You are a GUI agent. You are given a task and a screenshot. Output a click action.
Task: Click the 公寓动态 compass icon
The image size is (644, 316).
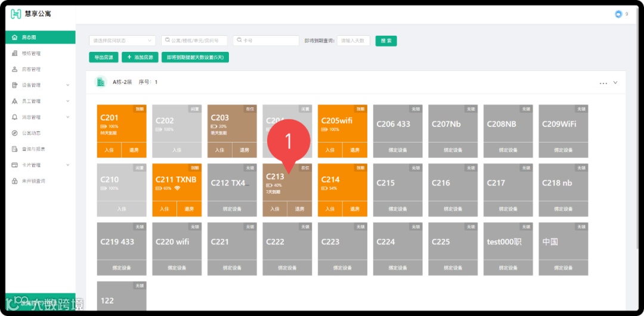click(15, 133)
